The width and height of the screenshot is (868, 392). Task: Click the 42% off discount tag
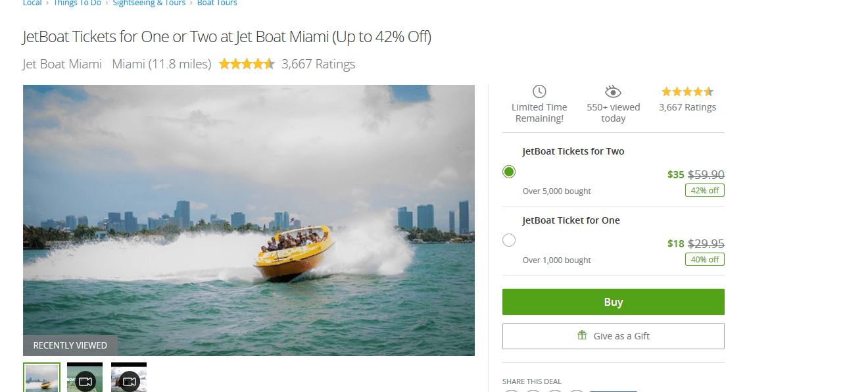point(704,190)
